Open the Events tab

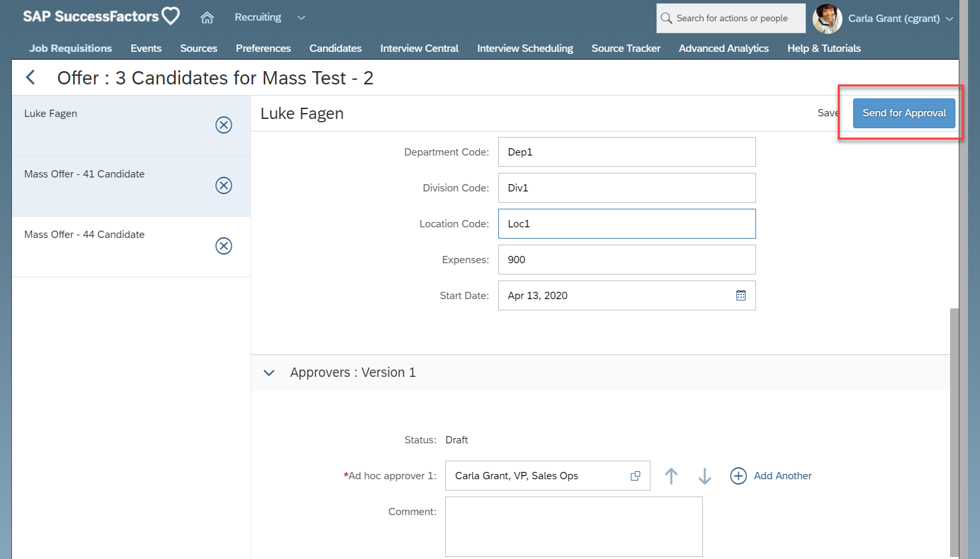[146, 48]
